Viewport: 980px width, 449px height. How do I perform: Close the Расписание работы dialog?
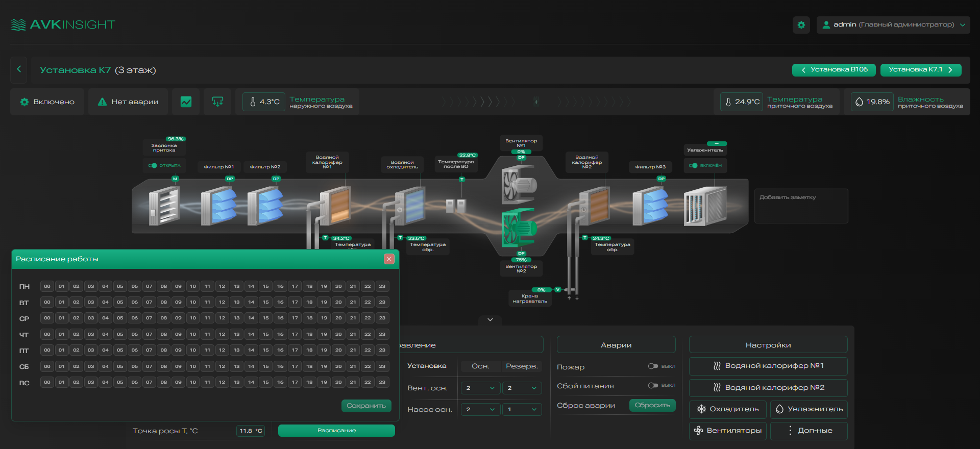pyautogui.click(x=389, y=259)
